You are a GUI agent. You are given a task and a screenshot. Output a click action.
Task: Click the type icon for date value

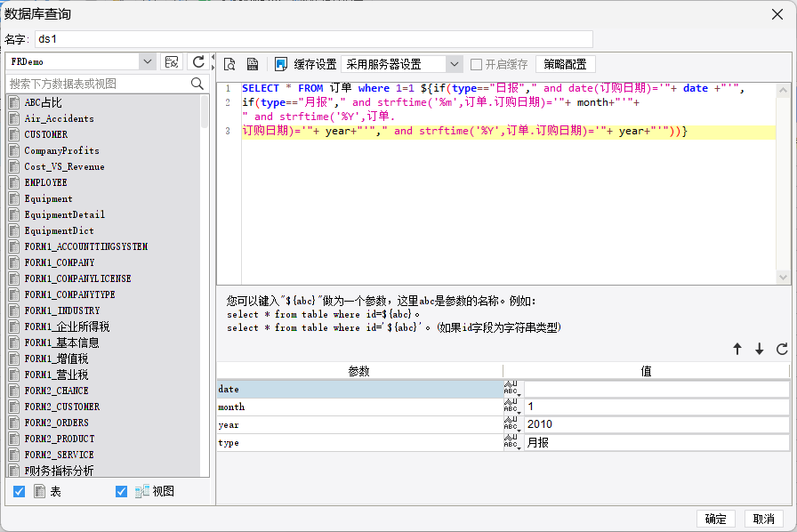point(512,389)
